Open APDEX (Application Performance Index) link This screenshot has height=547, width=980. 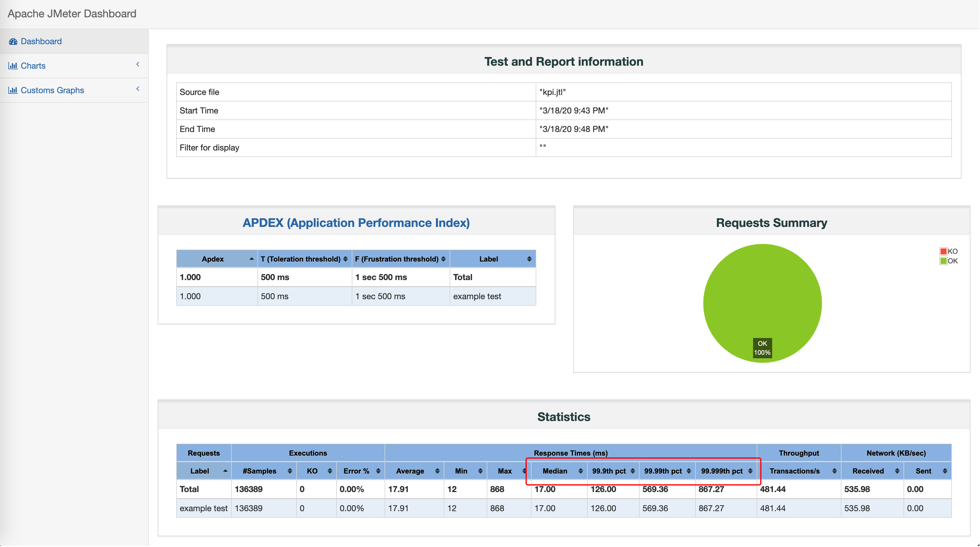click(356, 223)
